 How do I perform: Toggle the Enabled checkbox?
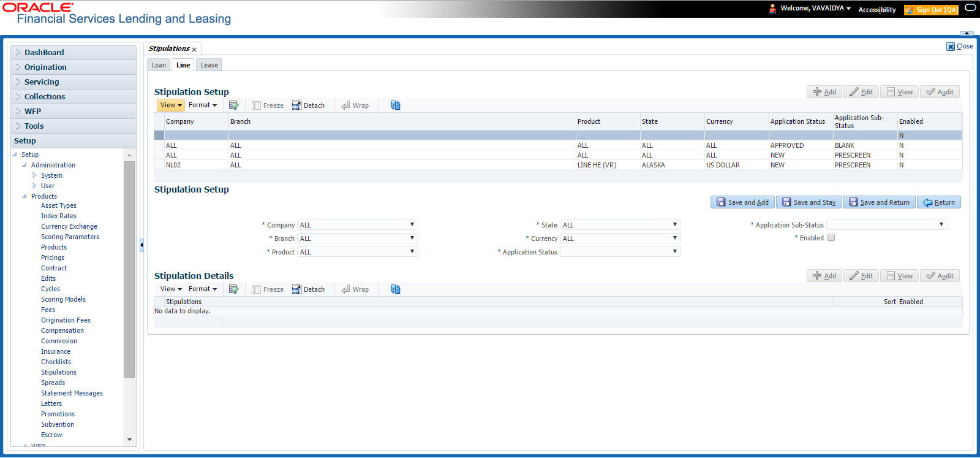tap(831, 237)
